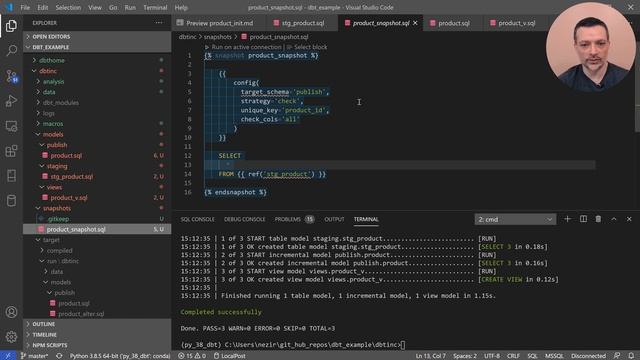Click the synchronize changes icon in status bar
The image size is (640, 360).
click(x=59, y=356)
